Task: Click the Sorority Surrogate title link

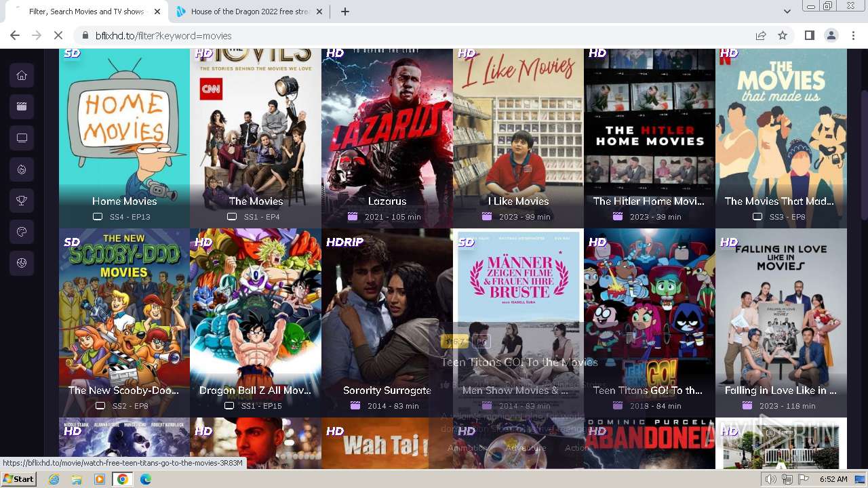Action: [387, 390]
